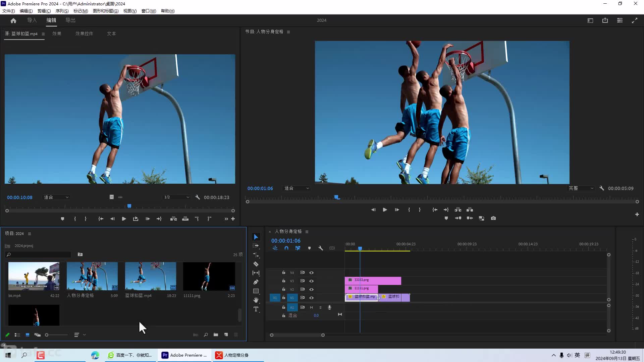Select the Track Select Forward tool
644x362 pixels.
point(256,246)
